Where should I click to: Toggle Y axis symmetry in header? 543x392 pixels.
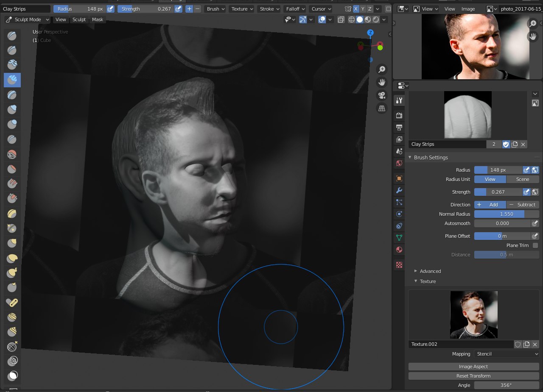[363, 9]
